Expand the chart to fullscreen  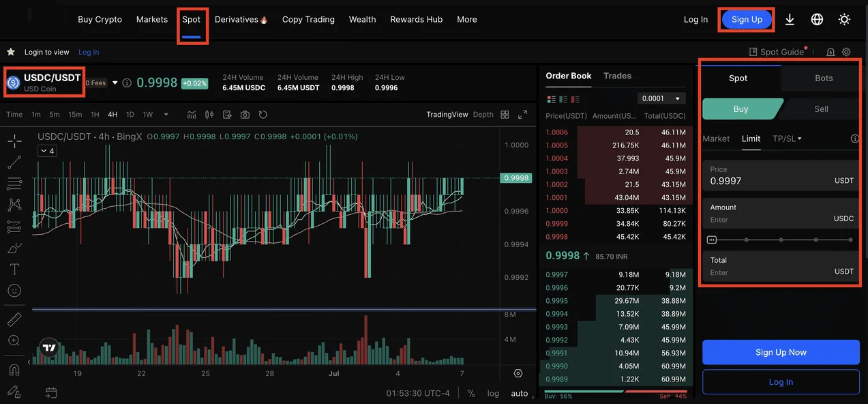coord(523,115)
